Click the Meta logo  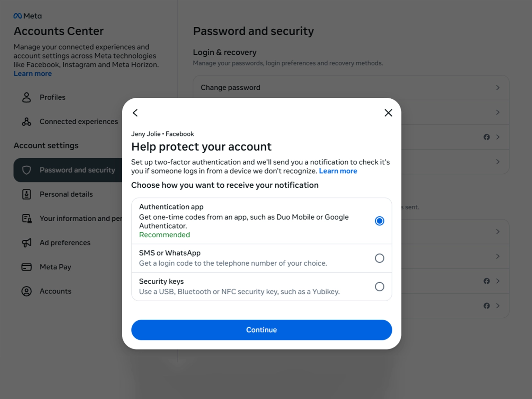27,15
